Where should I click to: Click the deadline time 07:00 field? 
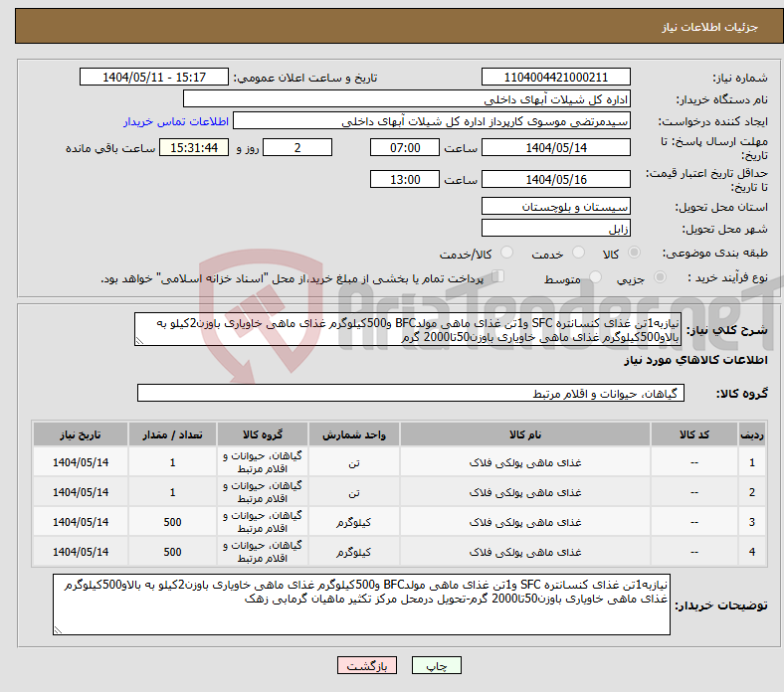pos(405,147)
